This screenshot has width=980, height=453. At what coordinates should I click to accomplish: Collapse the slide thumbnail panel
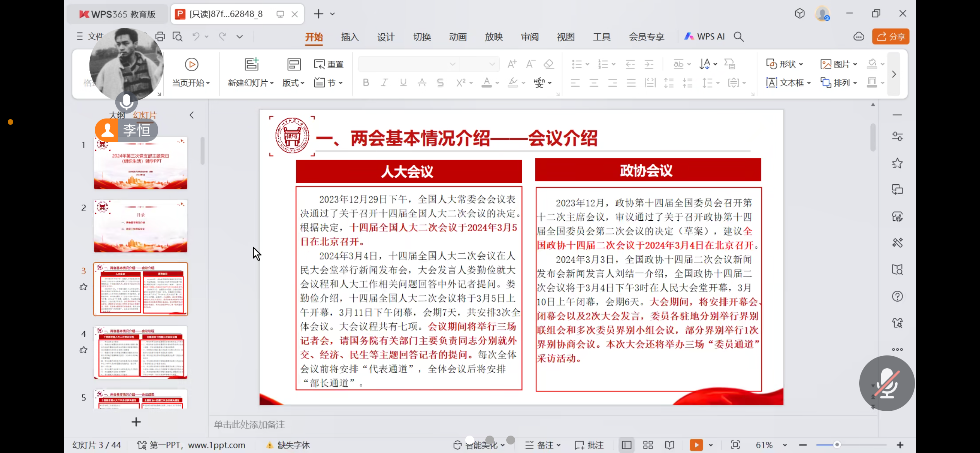pos(192,115)
